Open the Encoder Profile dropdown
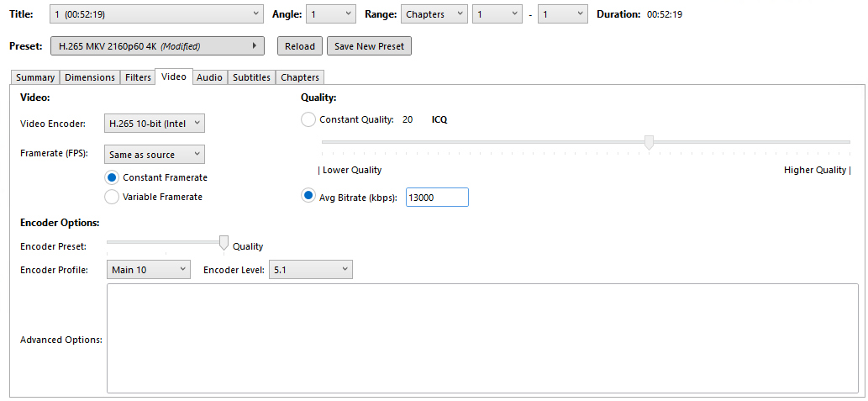 click(149, 270)
